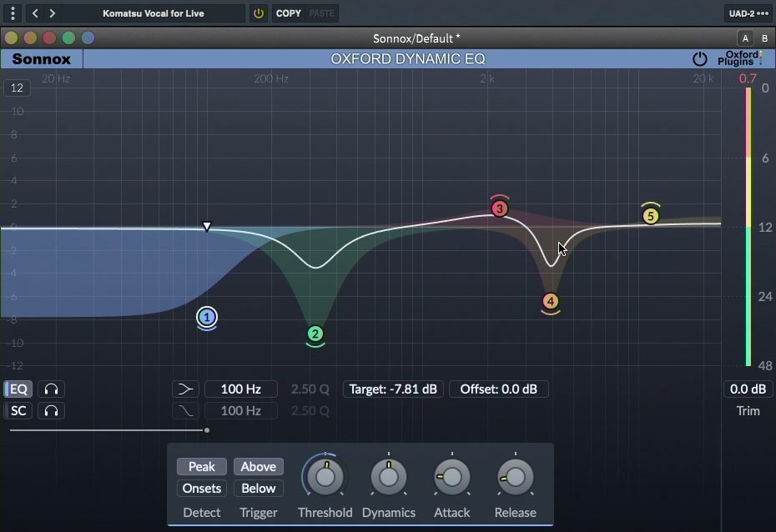Select Below trigger mode
This screenshot has width=776, height=532.
[259, 489]
